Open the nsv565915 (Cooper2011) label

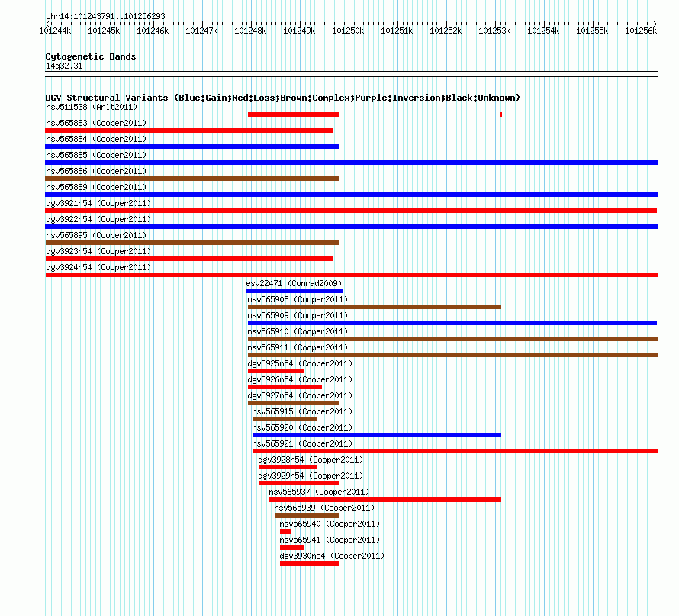tap(302, 411)
